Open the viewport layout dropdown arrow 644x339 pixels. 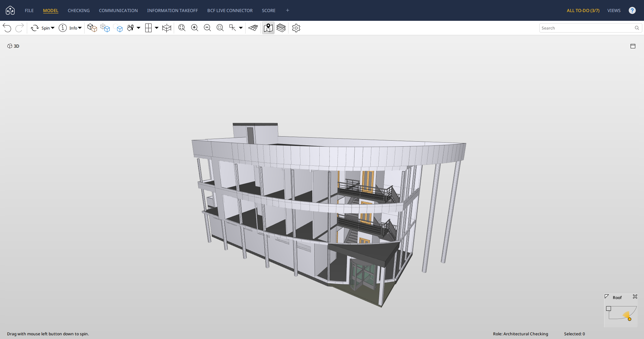[x=157, y=28]
